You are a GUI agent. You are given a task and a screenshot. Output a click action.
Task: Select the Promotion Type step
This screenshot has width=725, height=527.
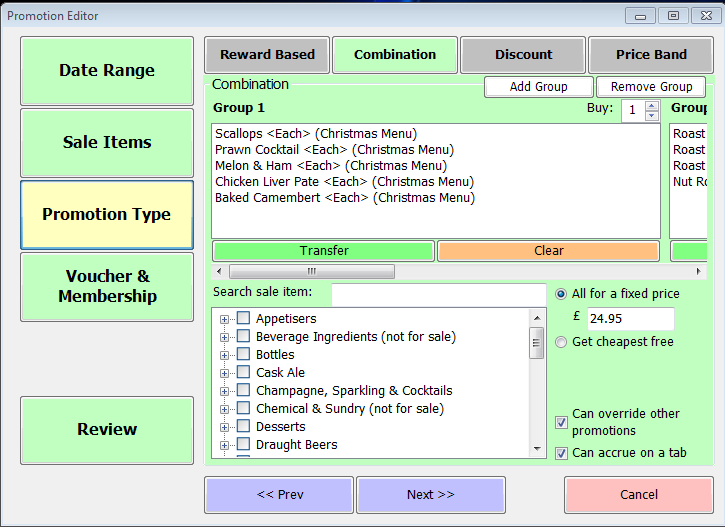coord(107,214)
